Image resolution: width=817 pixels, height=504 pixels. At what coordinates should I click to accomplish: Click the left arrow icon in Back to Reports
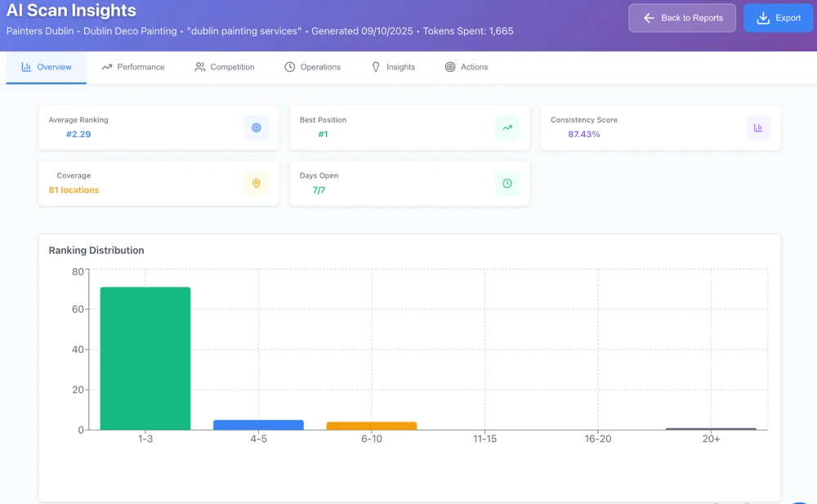pyautogui.click(x=649, y=18)
